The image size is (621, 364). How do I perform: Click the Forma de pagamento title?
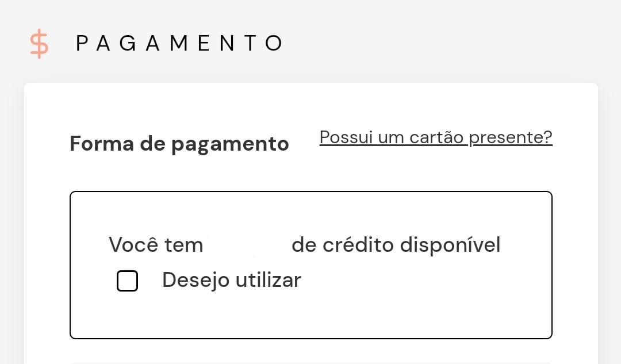(179, 143)
